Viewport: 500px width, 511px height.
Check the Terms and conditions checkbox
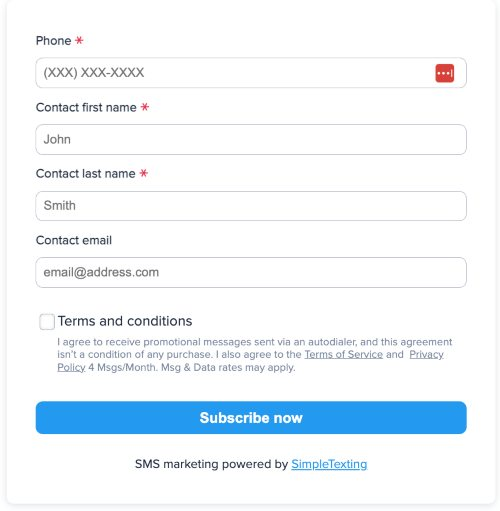47,322
